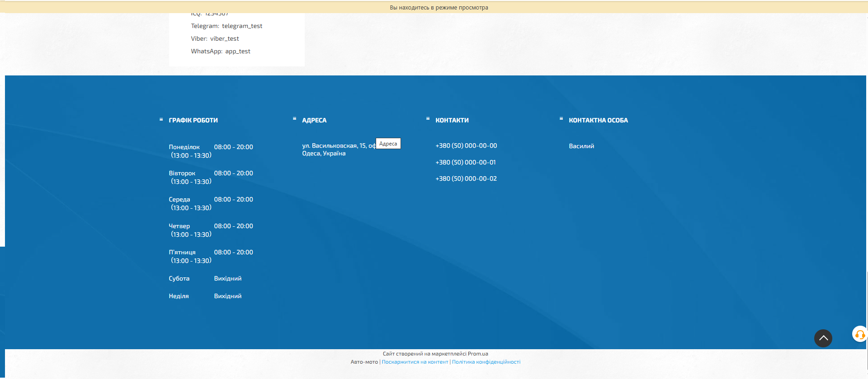
Task: Click the Адреса tooltip label
Action: pyautogui.click(x=388, y=144)
